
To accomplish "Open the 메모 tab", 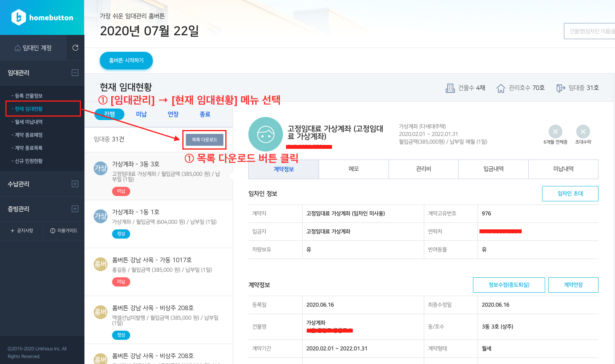I will point(354,169).
